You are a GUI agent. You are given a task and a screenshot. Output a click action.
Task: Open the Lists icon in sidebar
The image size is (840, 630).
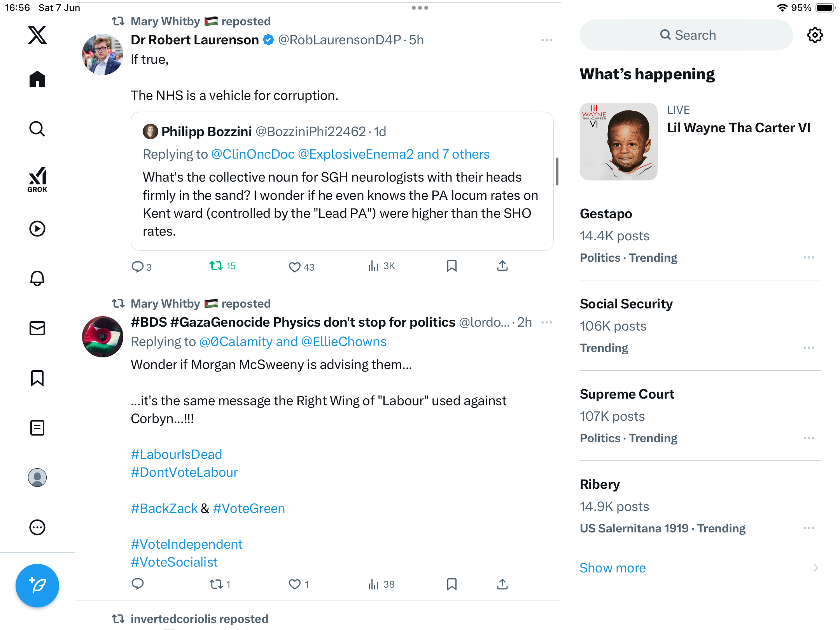[x=37, y=428]
